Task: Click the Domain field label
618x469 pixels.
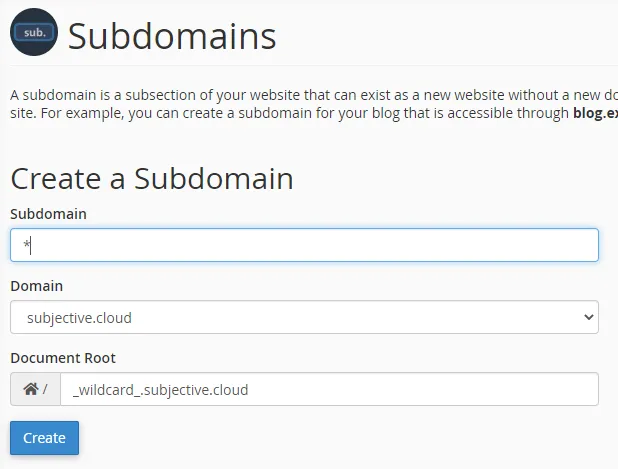Action: coord(36,286)
